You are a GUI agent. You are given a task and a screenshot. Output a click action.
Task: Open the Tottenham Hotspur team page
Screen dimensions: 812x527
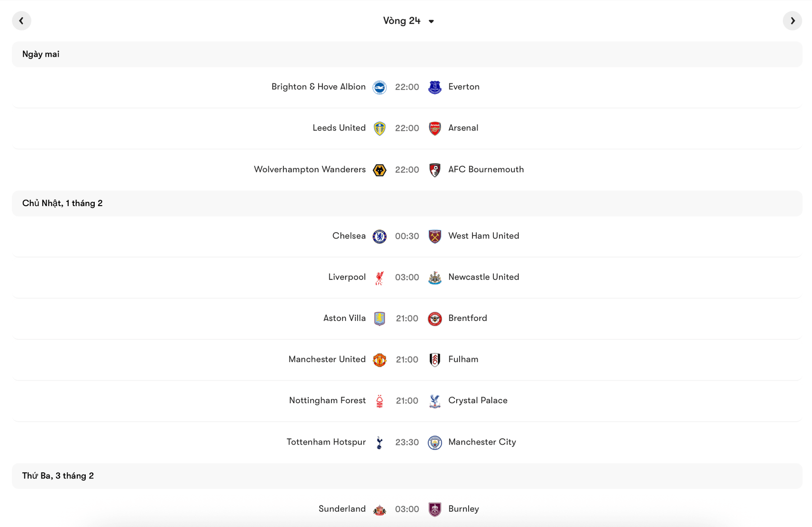click(326, 442)
